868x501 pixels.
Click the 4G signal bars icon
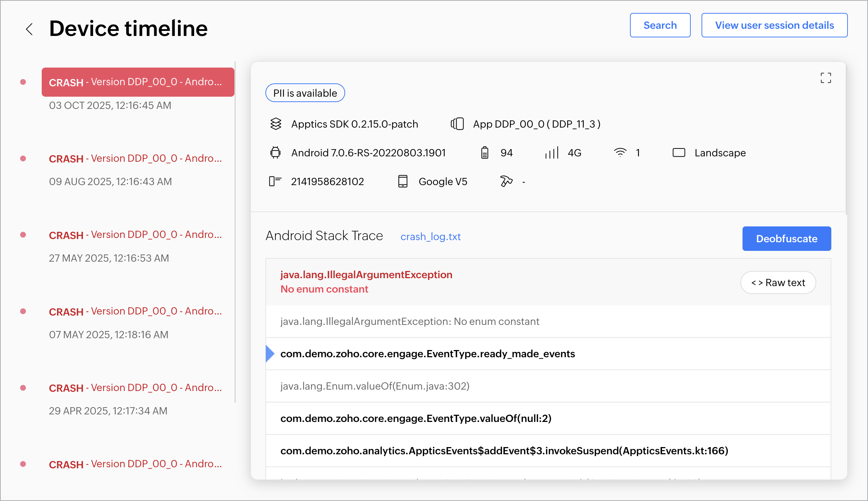tap(552, 153)
